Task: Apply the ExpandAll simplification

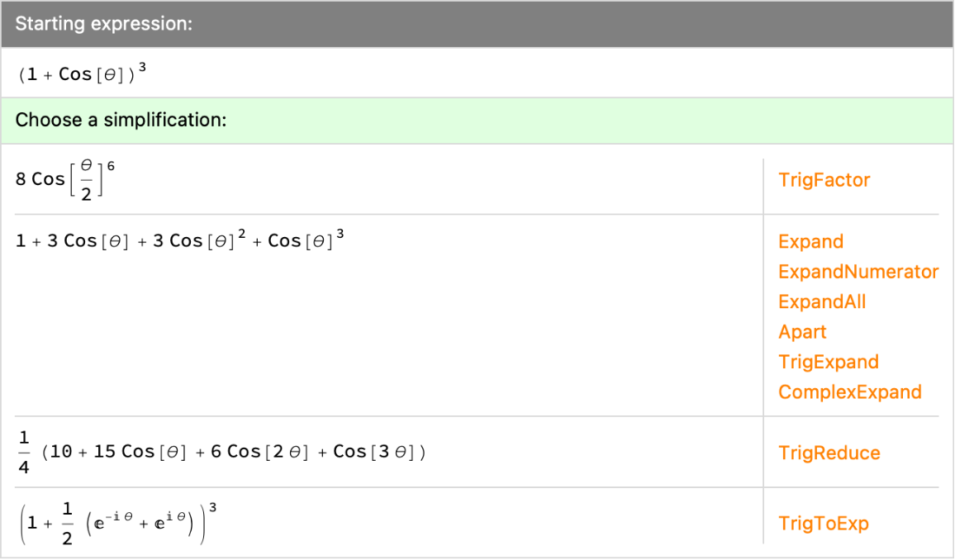Action: pos(822,301)
